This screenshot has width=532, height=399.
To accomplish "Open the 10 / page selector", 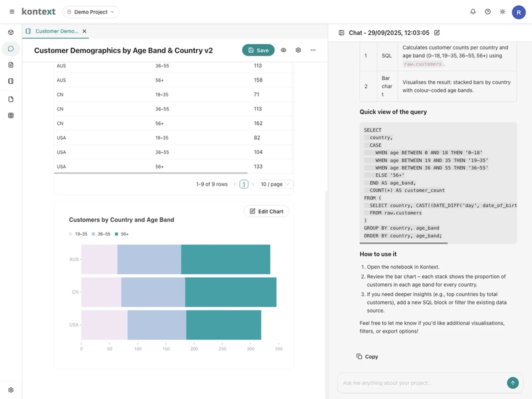I will pos(275,184).
